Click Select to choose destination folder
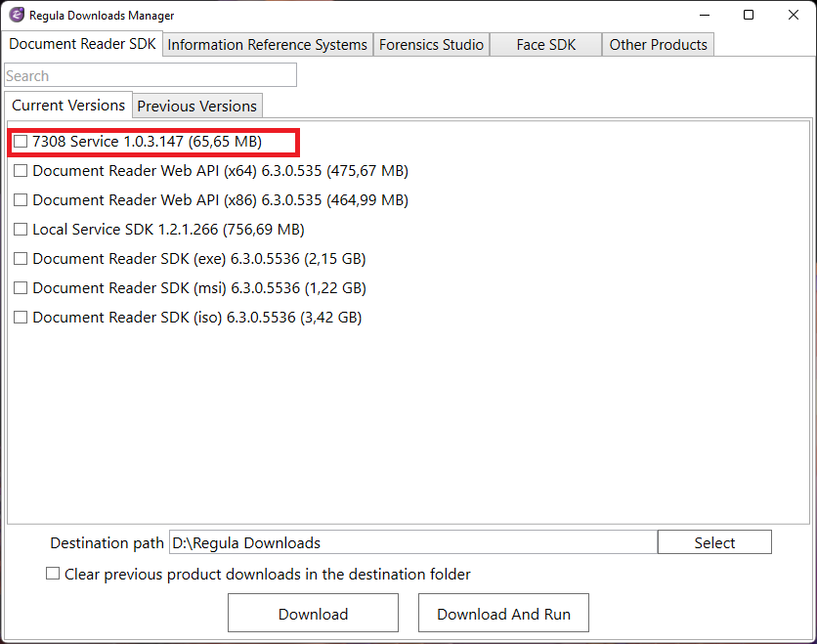The image size is (817, 644). tap(714, 542)
